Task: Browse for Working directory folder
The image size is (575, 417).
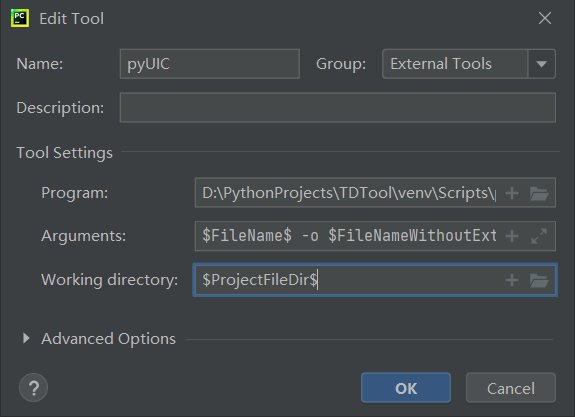Action: 539,281
